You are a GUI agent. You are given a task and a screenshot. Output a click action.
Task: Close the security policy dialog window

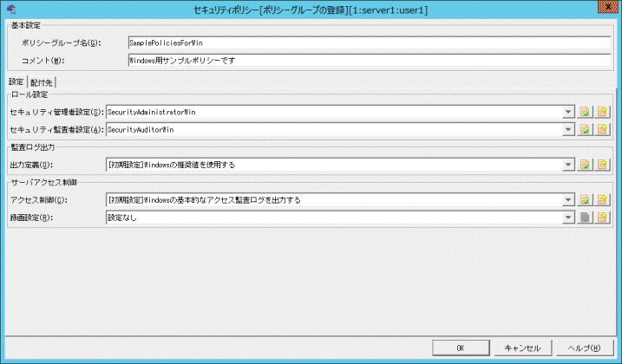pos(608,7)
